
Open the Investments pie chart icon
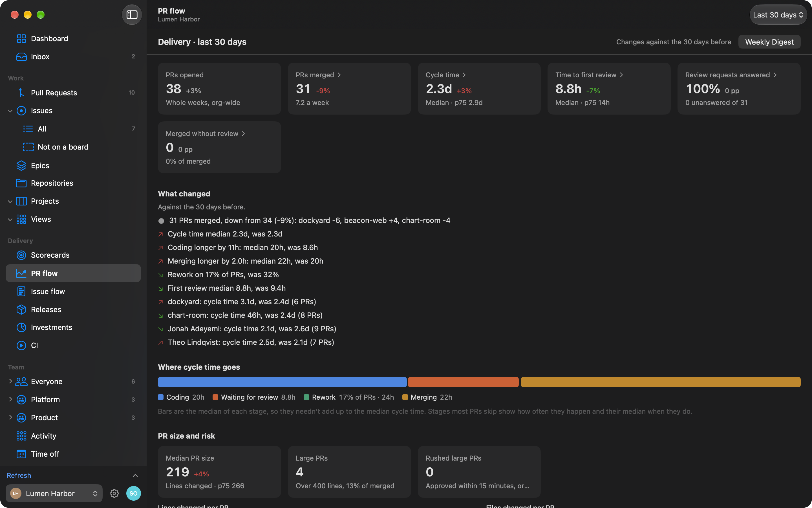tap(21, 327)
